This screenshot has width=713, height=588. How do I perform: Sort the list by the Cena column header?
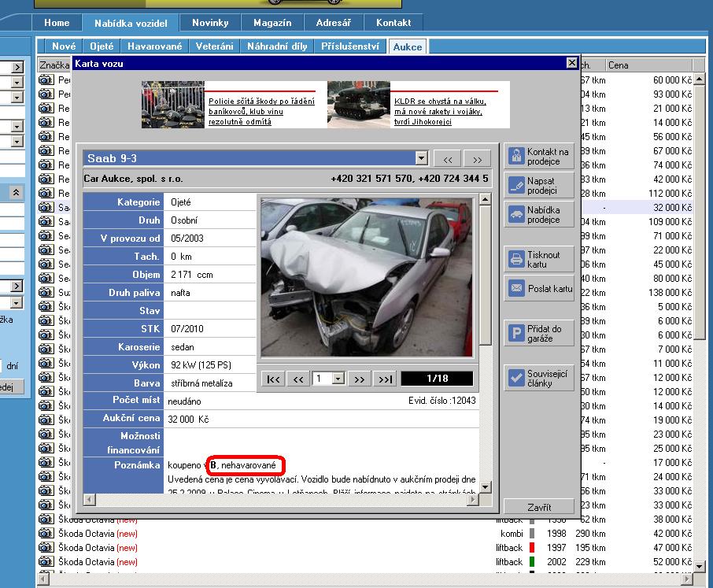pos(649,65)
